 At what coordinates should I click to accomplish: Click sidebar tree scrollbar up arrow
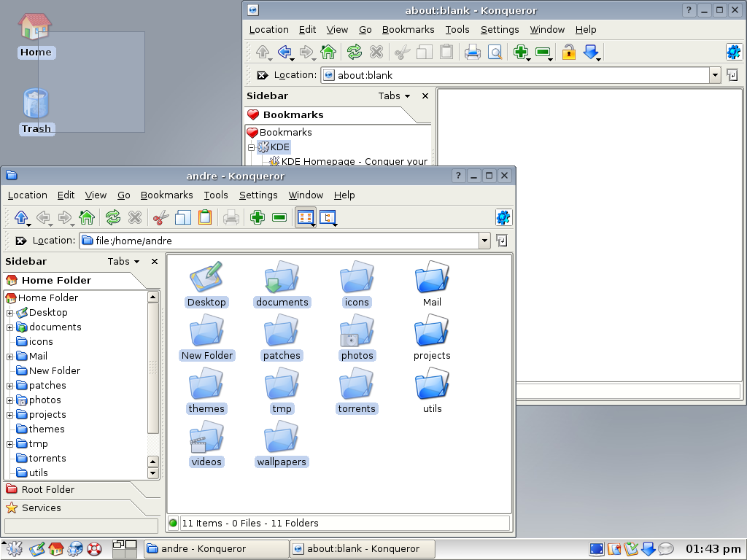pos(153,297)
